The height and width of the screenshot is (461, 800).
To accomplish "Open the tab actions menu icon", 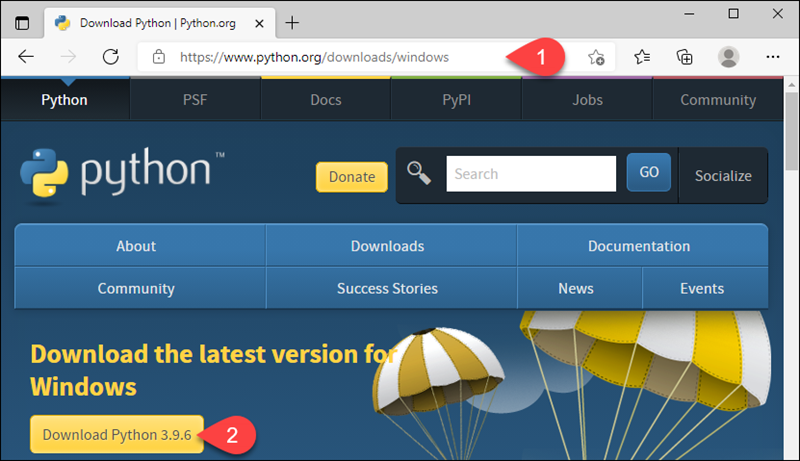I will [x=22, y=23].
